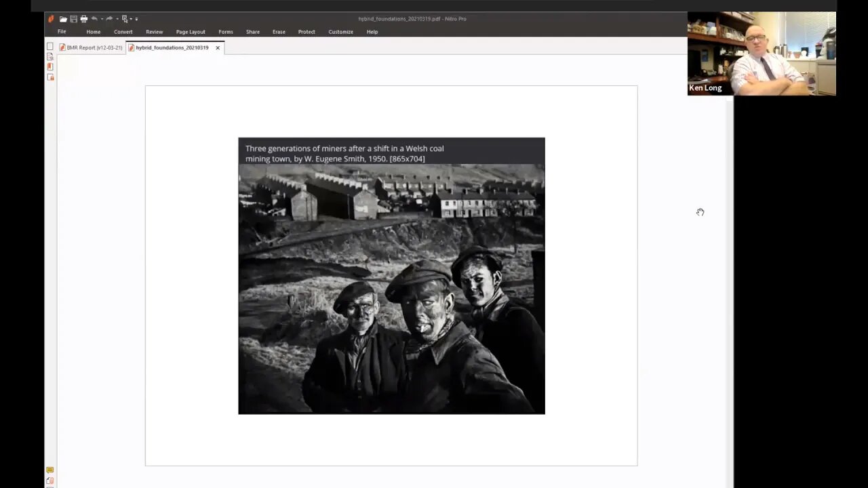Click the photo caption about three generations of miners
The height and width of the screenshot is (488, 868).
(344, 154)
